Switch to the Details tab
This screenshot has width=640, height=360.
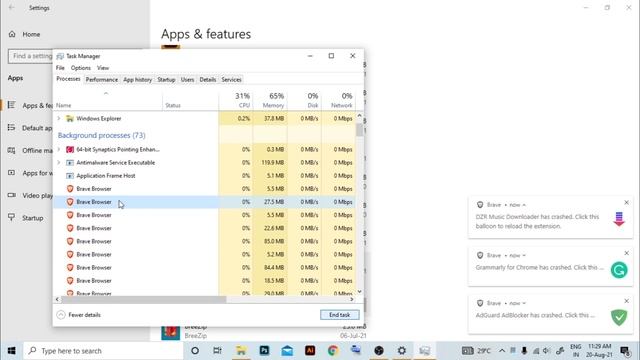coord(207,80)
